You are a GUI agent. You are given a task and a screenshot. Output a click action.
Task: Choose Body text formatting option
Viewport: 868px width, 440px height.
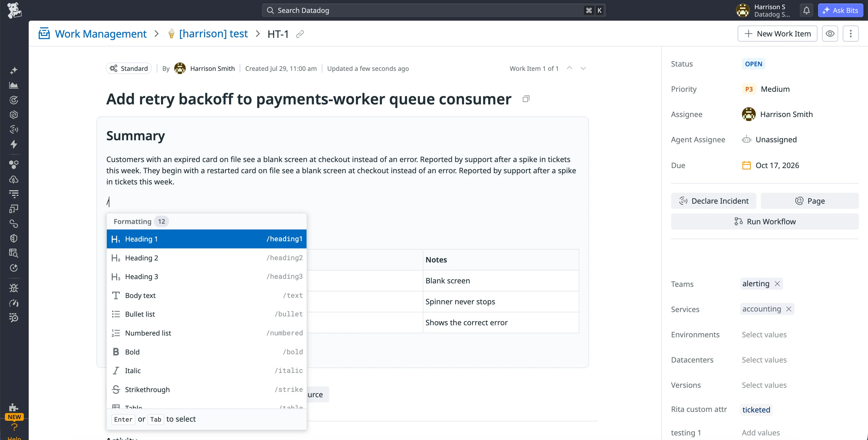pos(207,295)
